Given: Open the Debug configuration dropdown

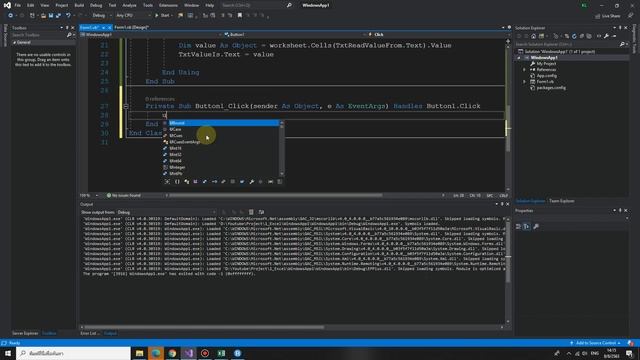Looking at the screenshot, I should (102, 16).
